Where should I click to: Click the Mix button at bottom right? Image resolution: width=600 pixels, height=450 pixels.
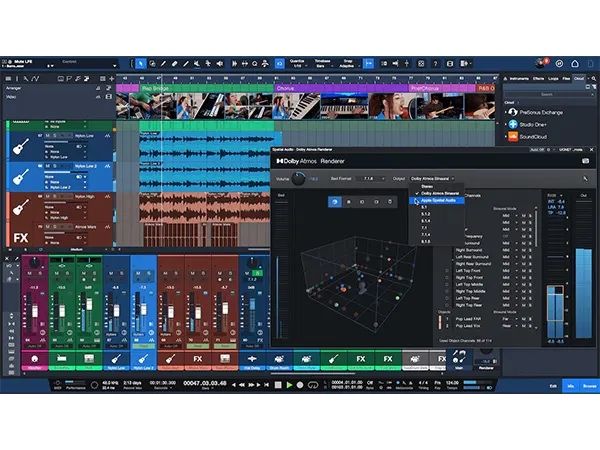(571, 386)
